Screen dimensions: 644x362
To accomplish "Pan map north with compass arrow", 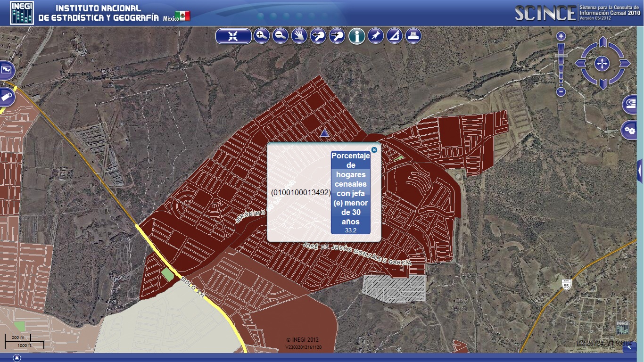I will (x=603, y=44).
